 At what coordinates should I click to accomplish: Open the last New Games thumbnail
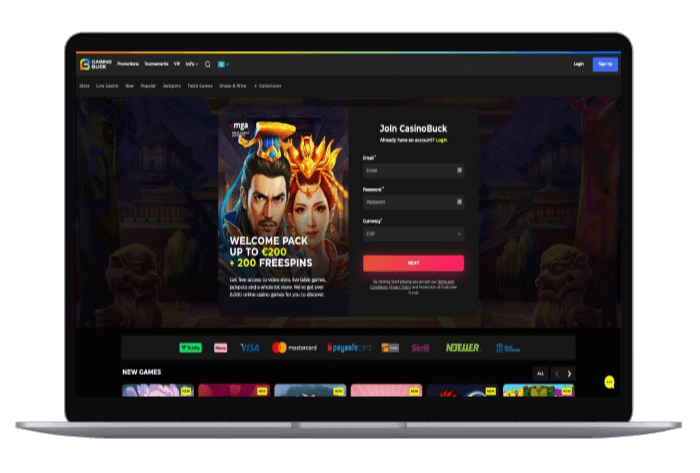tap(539, 390)
